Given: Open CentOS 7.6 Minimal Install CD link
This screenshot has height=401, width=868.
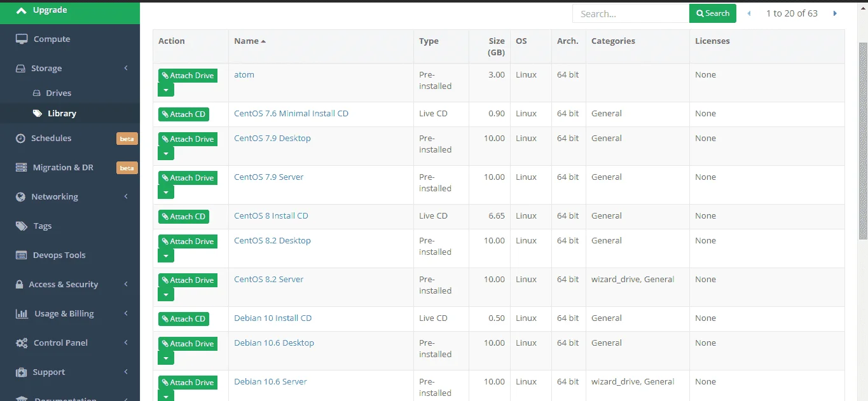Looking at the screenshot, I should (x=291, y=113).
